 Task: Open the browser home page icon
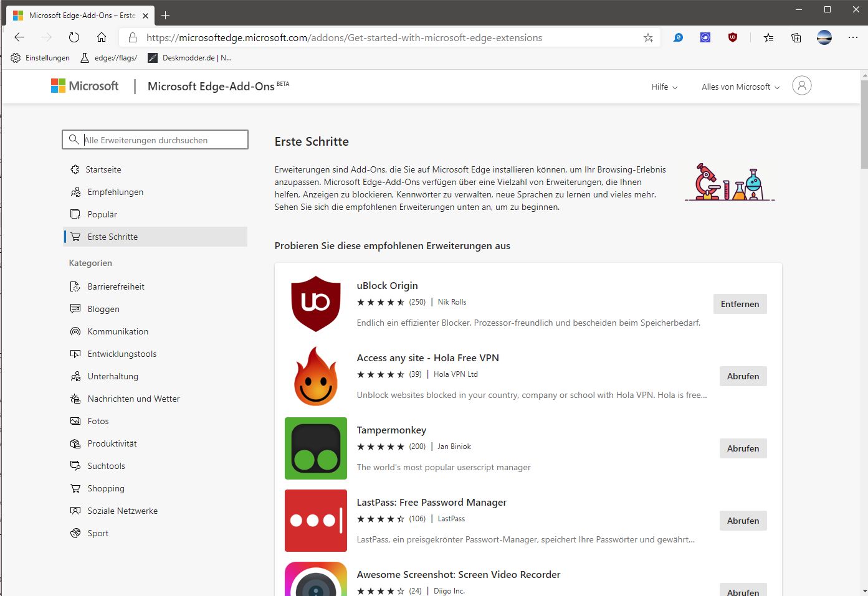tap(102, 37)
